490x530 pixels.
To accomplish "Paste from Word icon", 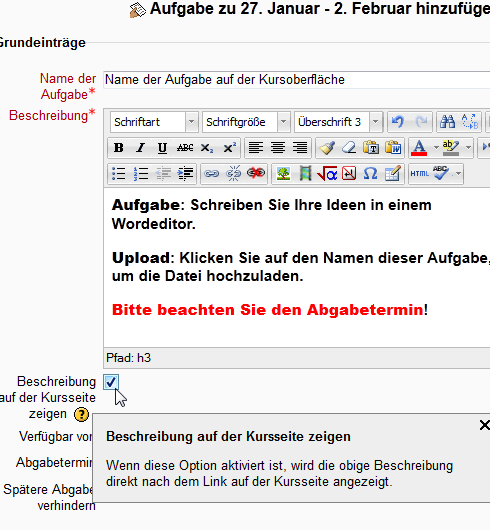I will click(x=393, y=148).
